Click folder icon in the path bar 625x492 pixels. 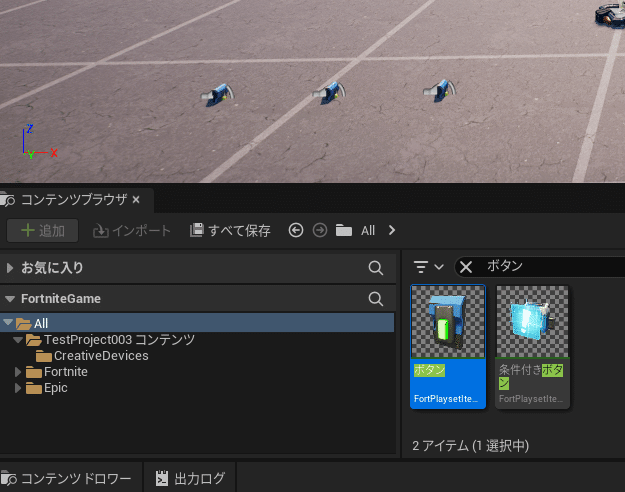coord(344,230)
